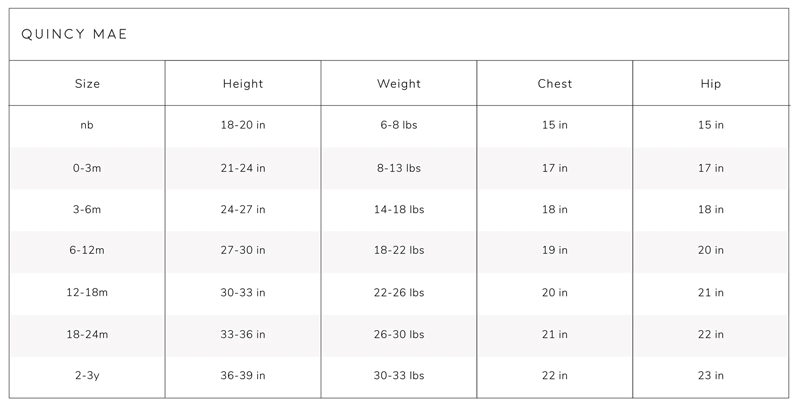Select the 30-33 in height value
Screen dimensions: 800x408
[243, 293]
